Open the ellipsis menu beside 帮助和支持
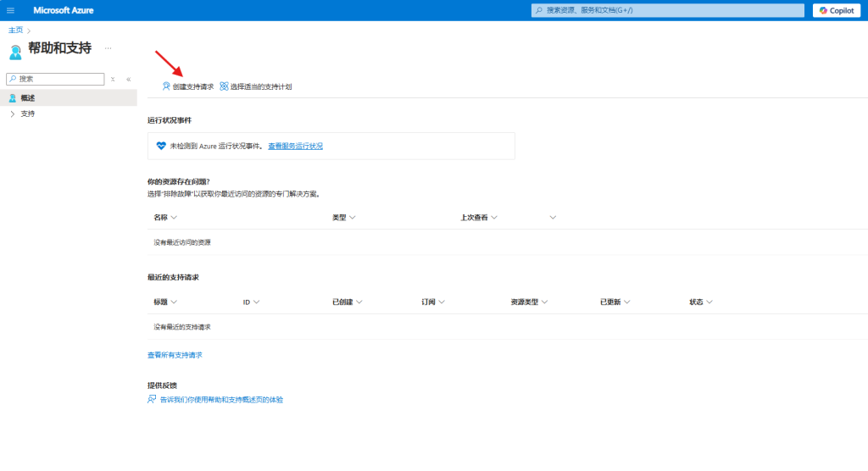This screenshot has height=471, width=868. [108, 48]
